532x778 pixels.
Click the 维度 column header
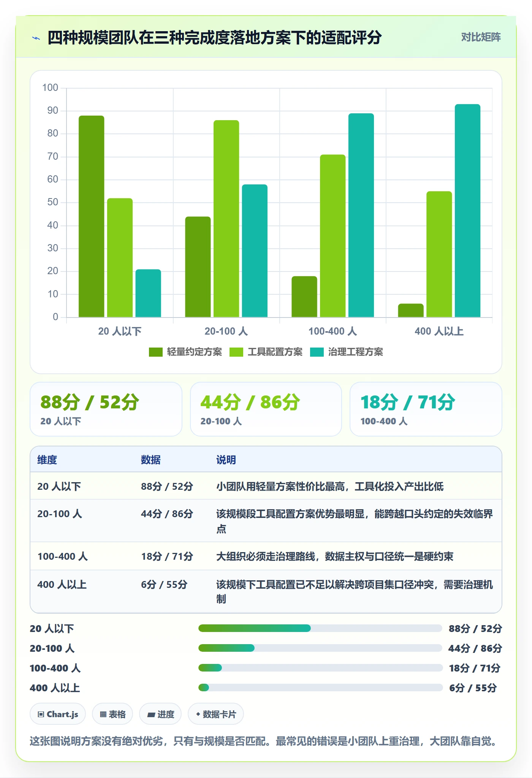click(47, 460)
